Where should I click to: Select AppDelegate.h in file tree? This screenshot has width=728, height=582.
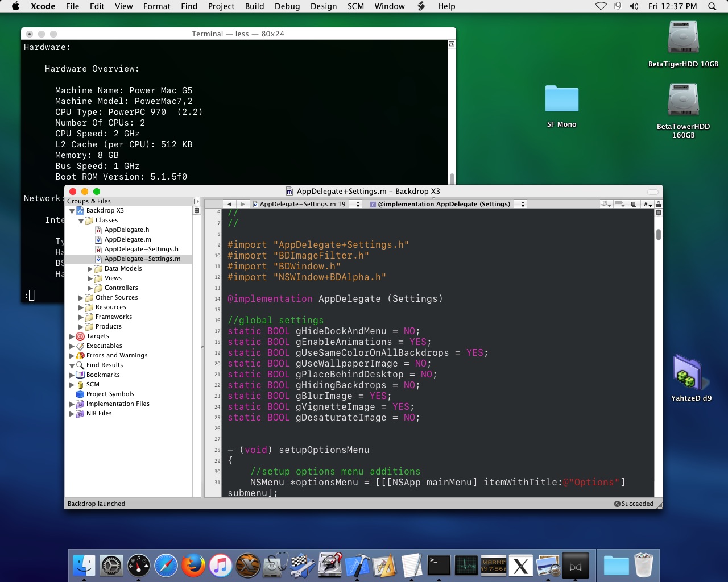coord(127,230)
